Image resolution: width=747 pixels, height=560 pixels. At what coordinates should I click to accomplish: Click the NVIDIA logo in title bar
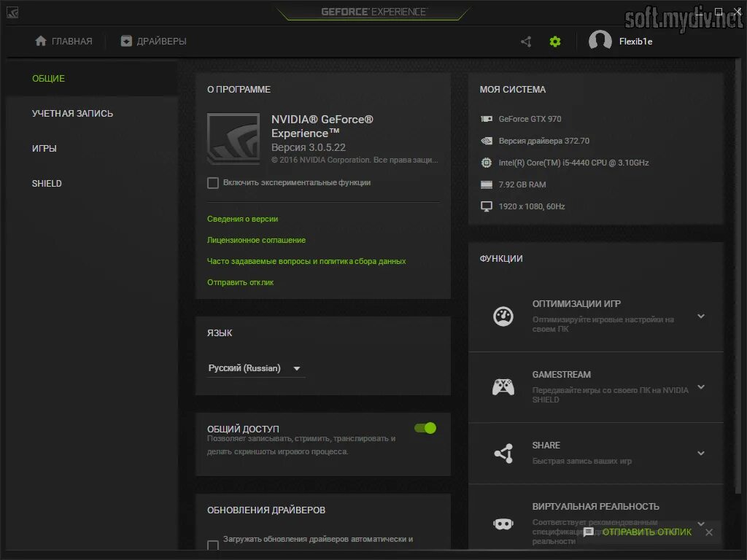tap(12, 12)
